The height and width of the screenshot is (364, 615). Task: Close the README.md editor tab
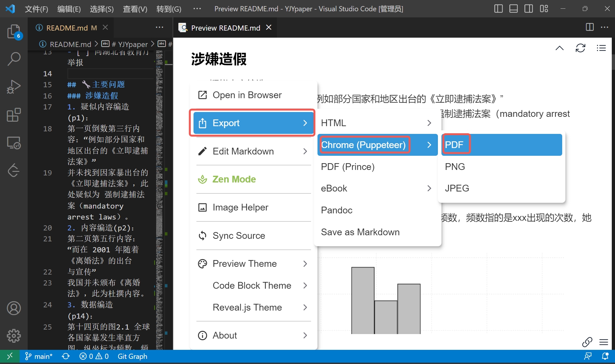point(105,27)
